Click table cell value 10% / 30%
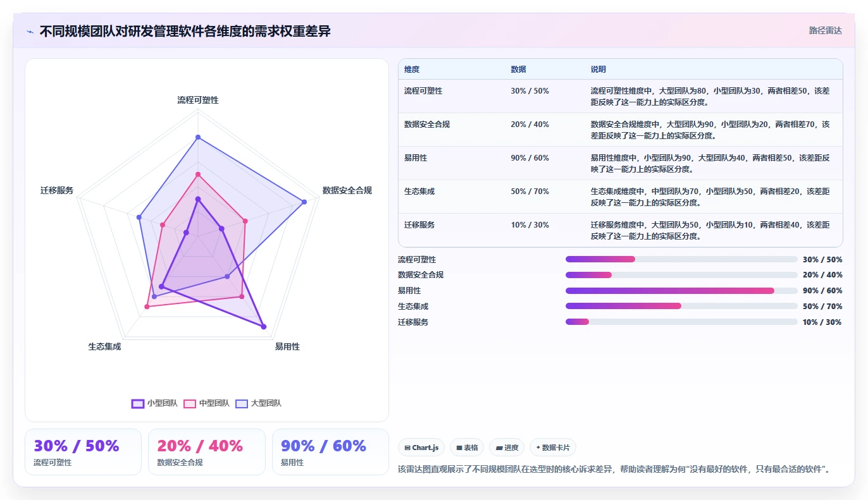Image resolution: width=868 pixels, height=500 pixels. point(530,225)
